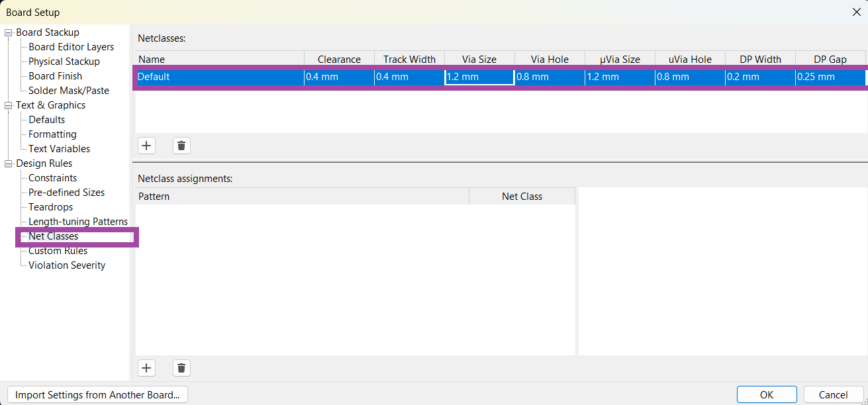Viewport: 868px width, 405px height.
Task: Select Pre-defined Sizes in the tree
Action: 66,193
